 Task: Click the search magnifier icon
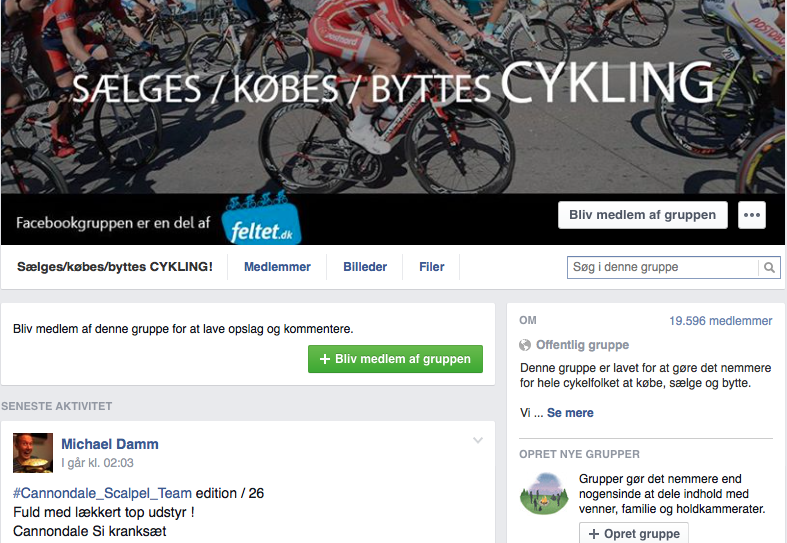[769, 267]
